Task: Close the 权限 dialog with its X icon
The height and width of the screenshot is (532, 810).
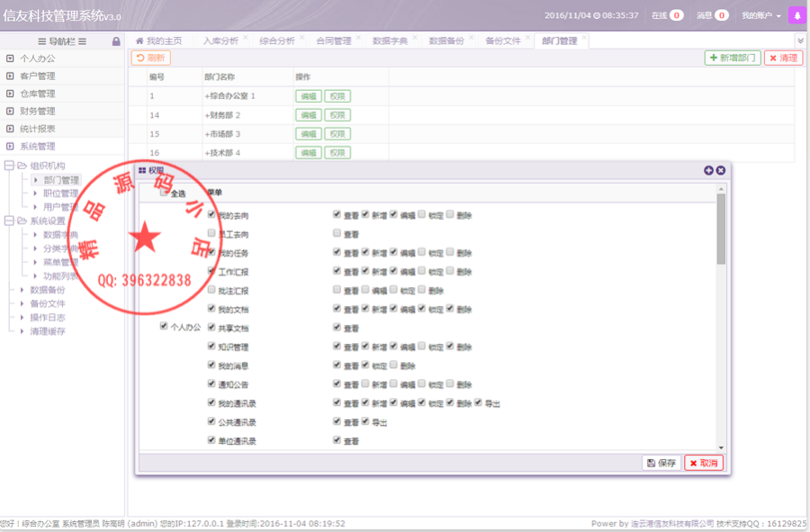Action: click(721, 170)
